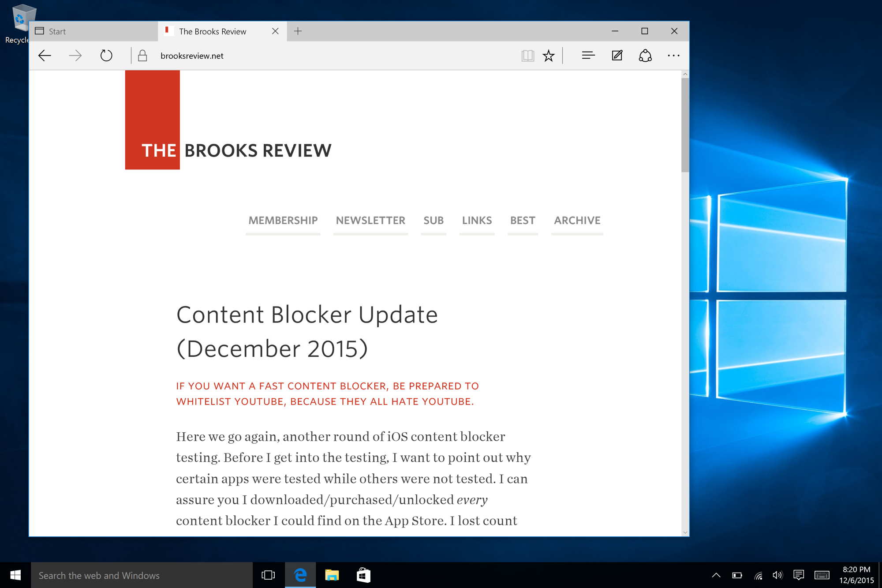Click the forward navigation arrow

point(75,56)
